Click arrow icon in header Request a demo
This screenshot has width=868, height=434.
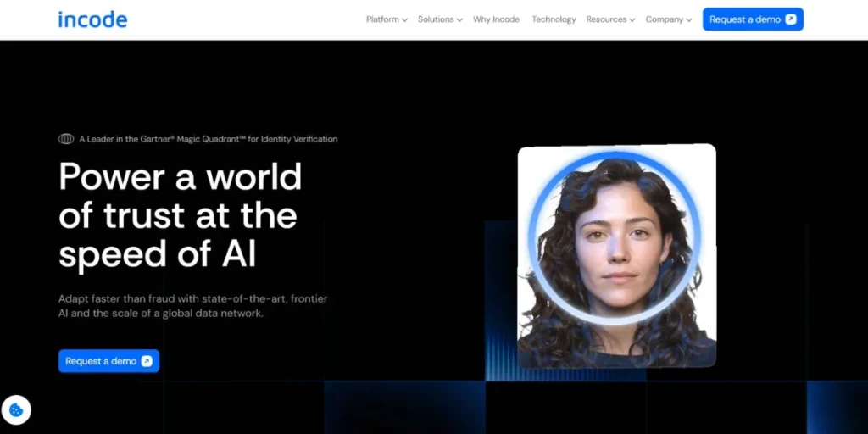click(x=791, y=19)
